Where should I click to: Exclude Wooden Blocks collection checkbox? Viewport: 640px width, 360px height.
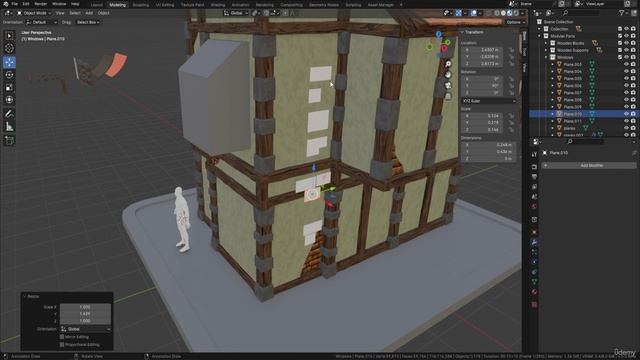620,43
